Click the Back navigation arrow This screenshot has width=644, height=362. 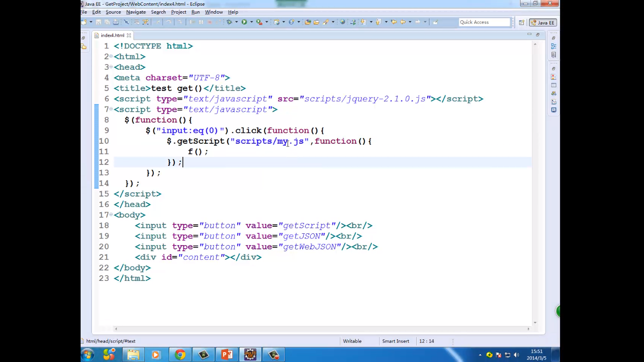[403, 22]
